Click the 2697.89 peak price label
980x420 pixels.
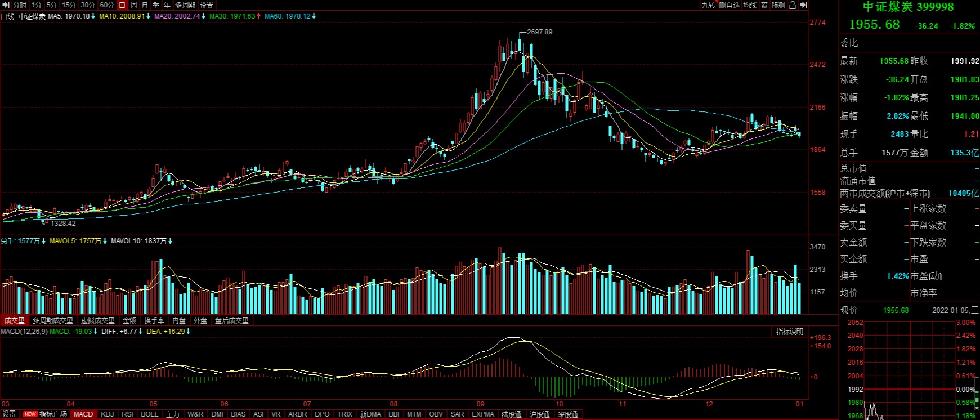pos(539,32)
